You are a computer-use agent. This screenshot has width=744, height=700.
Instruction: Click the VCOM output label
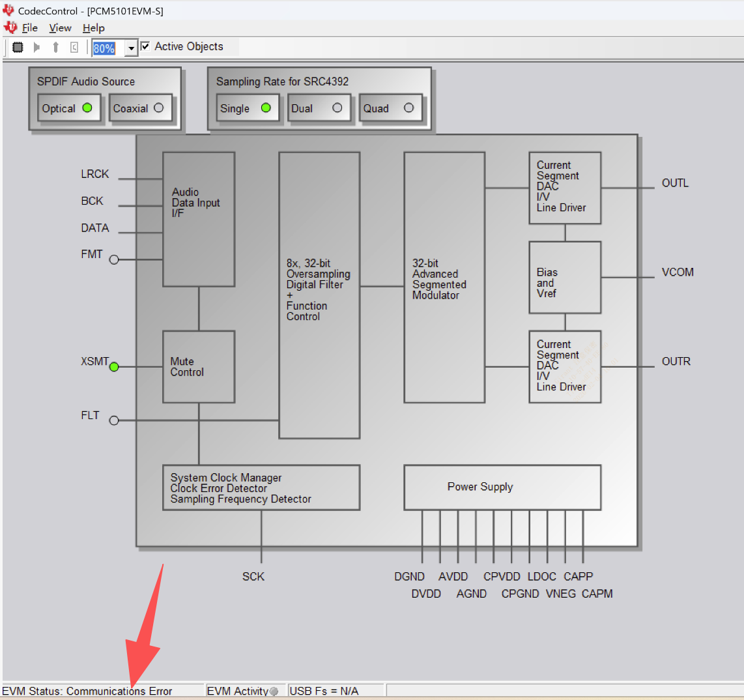pyautogui.click(x=678, y=272)
